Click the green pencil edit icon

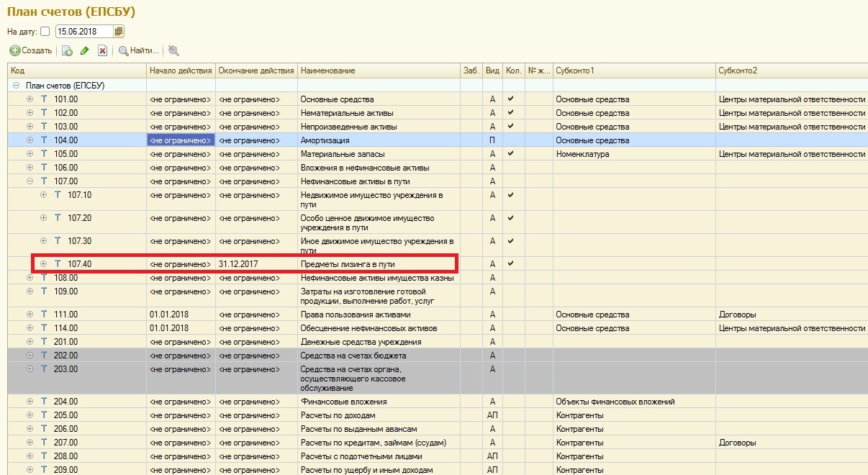85,50
